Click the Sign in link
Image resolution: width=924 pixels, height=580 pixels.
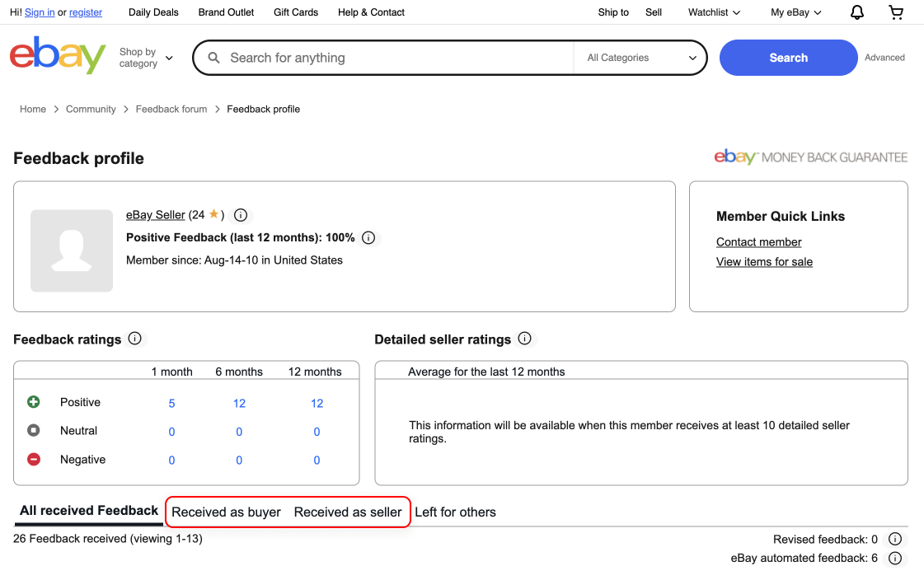[40, 12]
